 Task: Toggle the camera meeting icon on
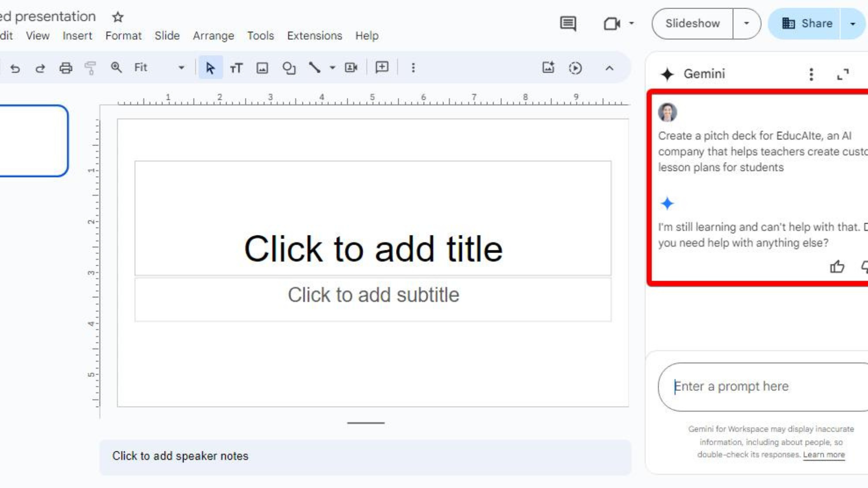(611, 23)
